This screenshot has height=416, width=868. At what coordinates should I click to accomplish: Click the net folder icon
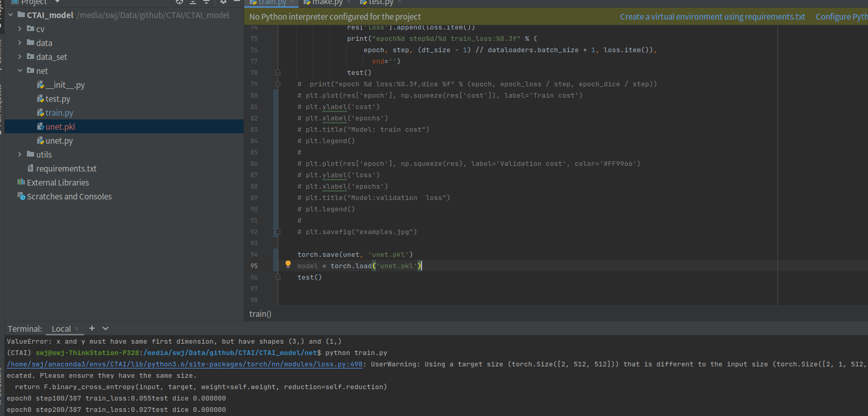(x=31, y=71)
